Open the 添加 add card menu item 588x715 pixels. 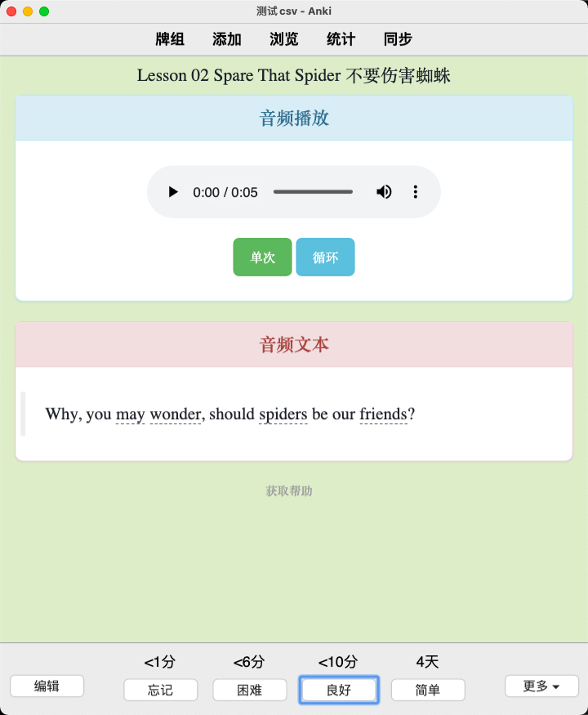(226, 39)
